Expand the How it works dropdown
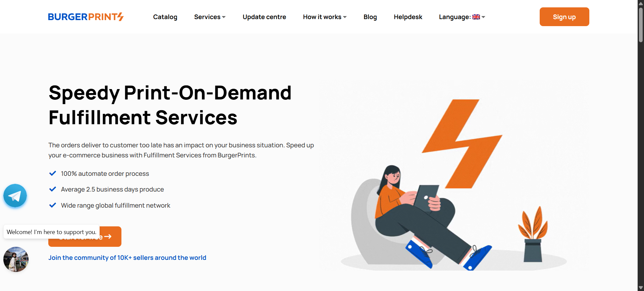The height and width of the screenshot is (291, 644). pyautogui.click(x=325, y=17)
